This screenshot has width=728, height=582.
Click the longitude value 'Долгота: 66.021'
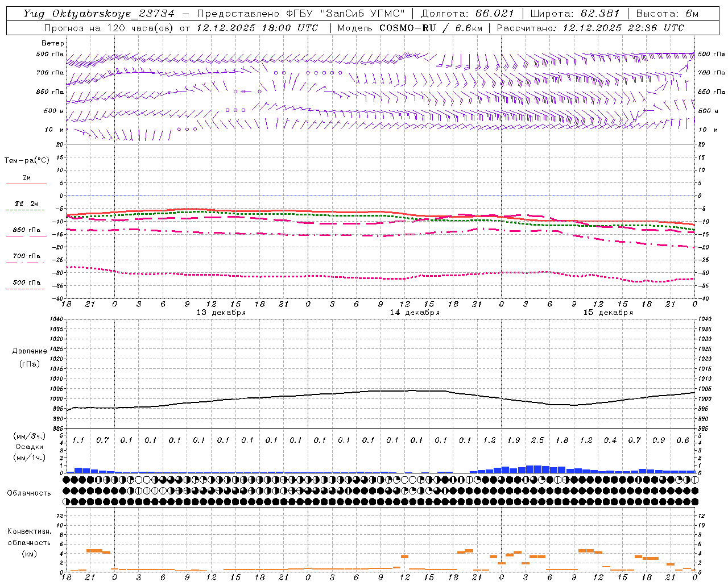(468, 14)
